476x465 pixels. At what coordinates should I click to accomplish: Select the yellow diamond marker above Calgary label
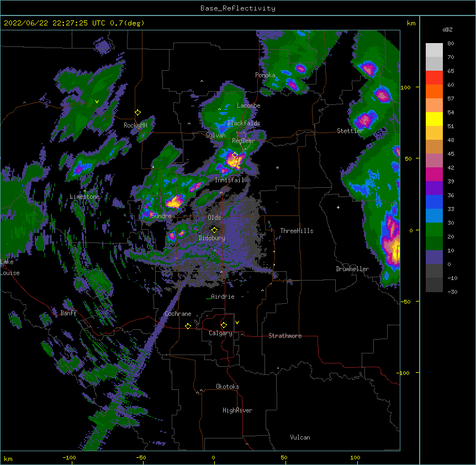click(x=224, y=325)
